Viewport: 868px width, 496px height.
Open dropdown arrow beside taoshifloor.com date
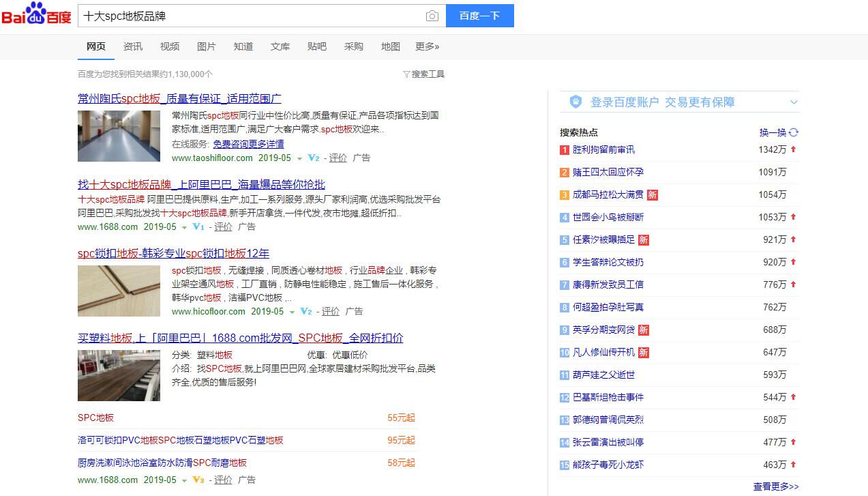[x=299, y=159]
